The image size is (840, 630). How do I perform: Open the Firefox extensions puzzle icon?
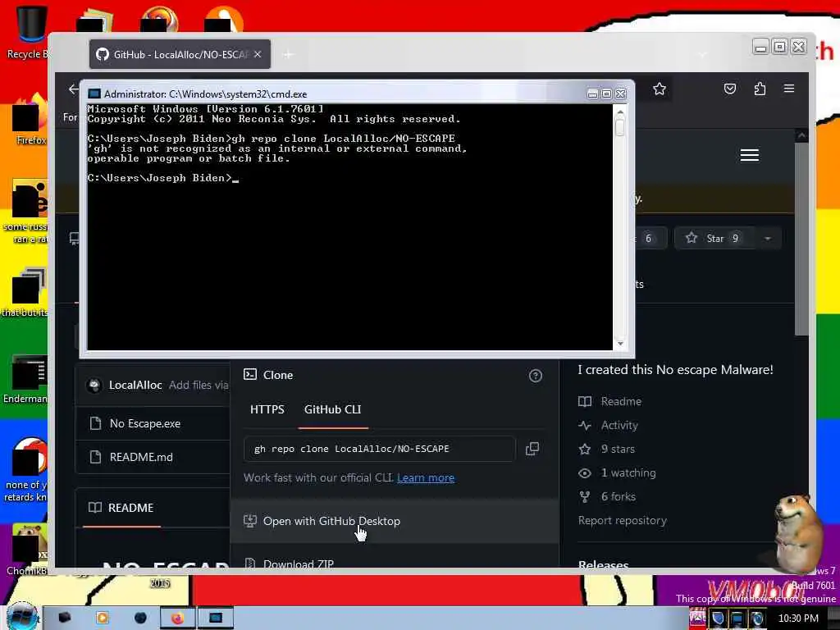760,89
